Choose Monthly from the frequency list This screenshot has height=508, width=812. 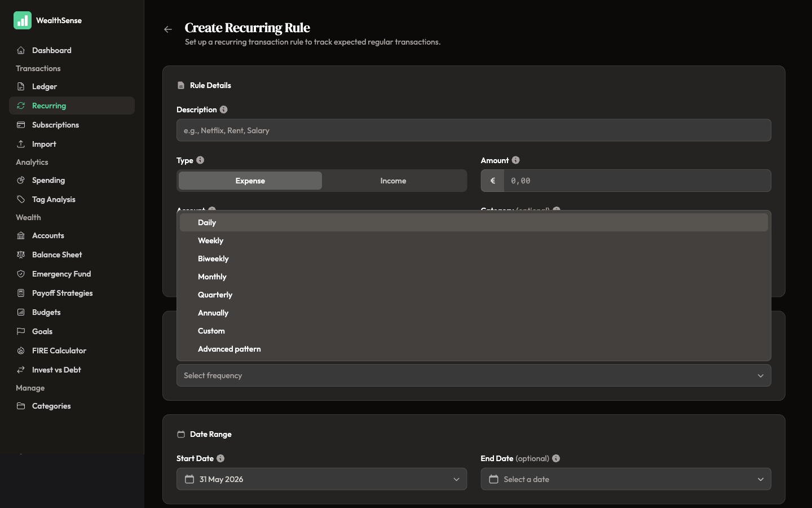474,277
